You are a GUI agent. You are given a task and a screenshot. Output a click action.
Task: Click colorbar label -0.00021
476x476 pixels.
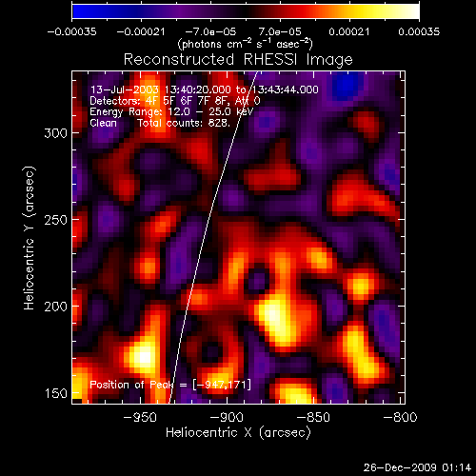pyautogui.click(x=141, y=31)
